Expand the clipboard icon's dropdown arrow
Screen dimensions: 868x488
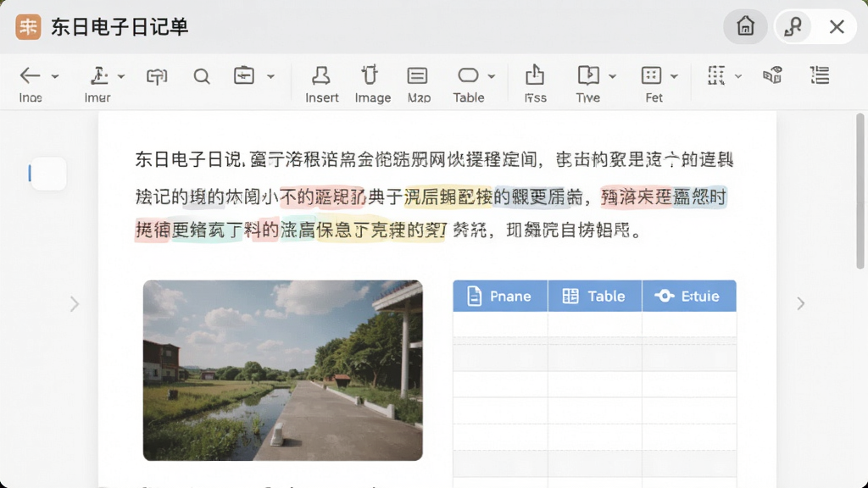[270, 75]
